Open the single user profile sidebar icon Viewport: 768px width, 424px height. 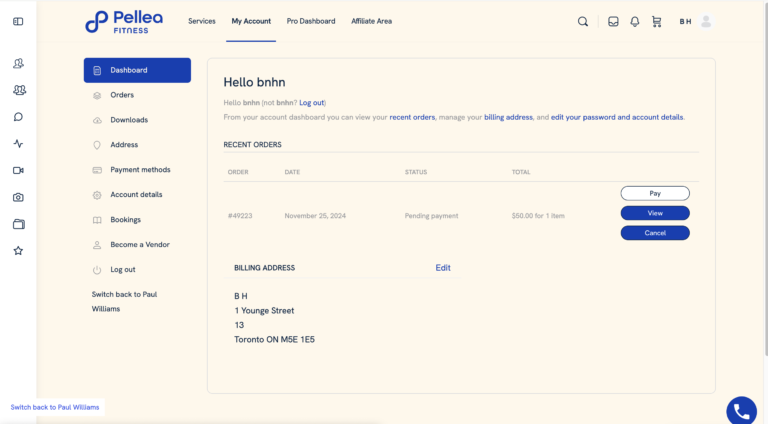coord(18,63)
